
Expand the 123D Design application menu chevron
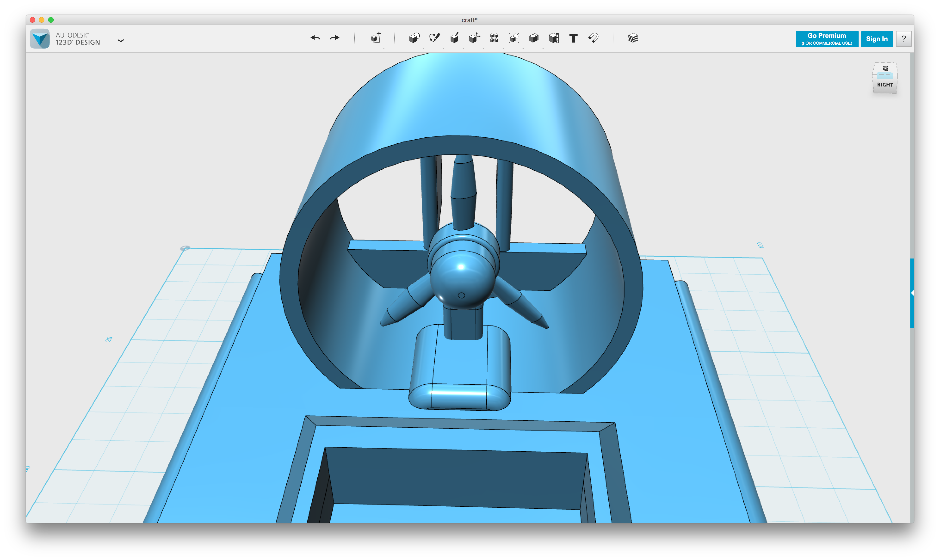pyautogui.click(x=121, y=40)
